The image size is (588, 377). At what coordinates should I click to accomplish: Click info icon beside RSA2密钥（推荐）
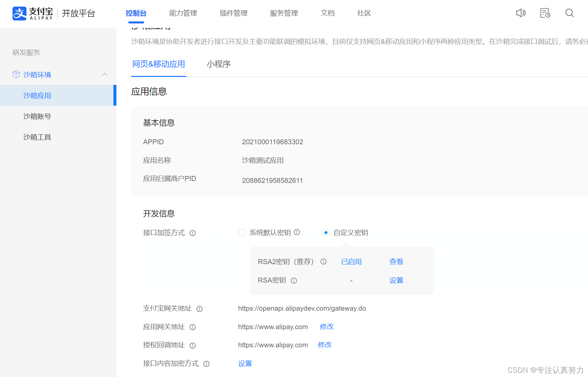[x=324, y=261]
